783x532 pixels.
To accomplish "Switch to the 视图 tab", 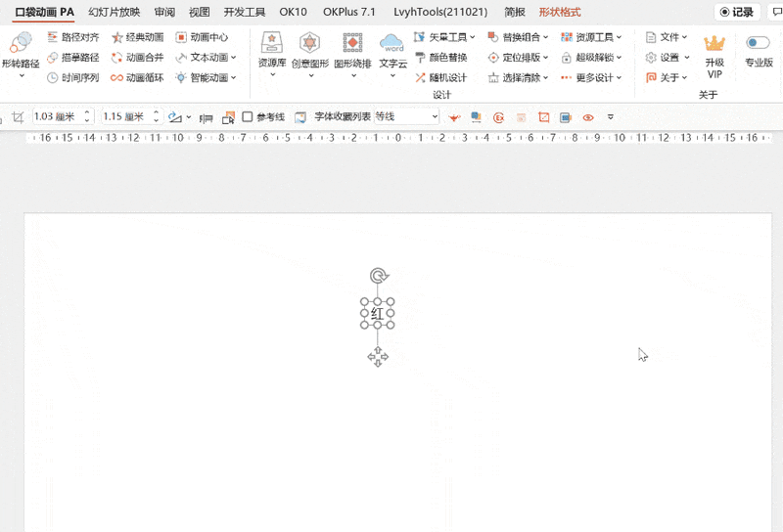I will (200, 12).
